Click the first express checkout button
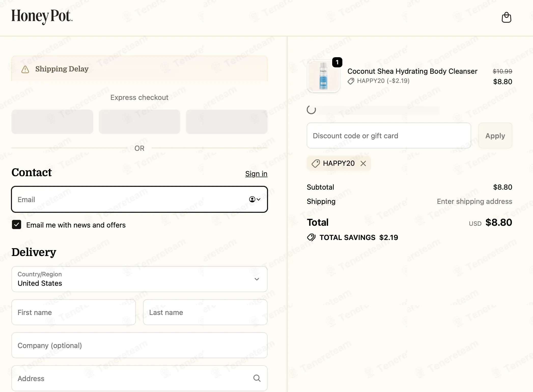Screen dimensions: 533x392 coord(52,122)
